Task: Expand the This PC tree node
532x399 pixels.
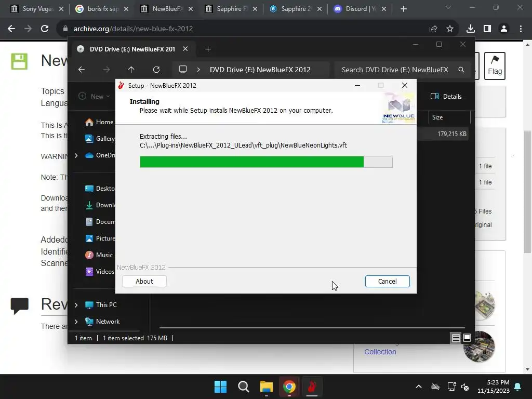Action: point(76,305)
